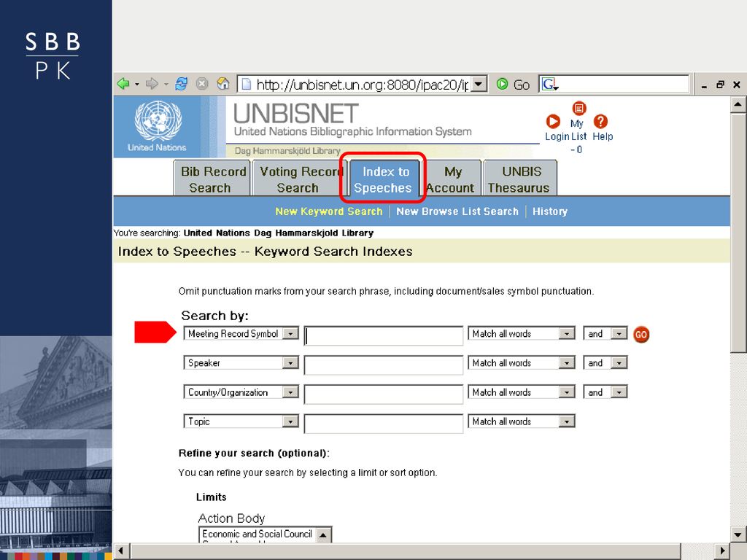This screenshot has height=560, width=747.
Task: Click the orange GO search button
Action: [x=641, y=334]
